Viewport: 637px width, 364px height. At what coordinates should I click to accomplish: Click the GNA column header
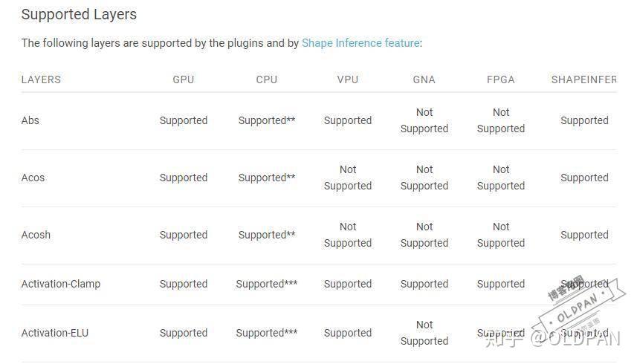pyautogui.click(x=424, y=79)
